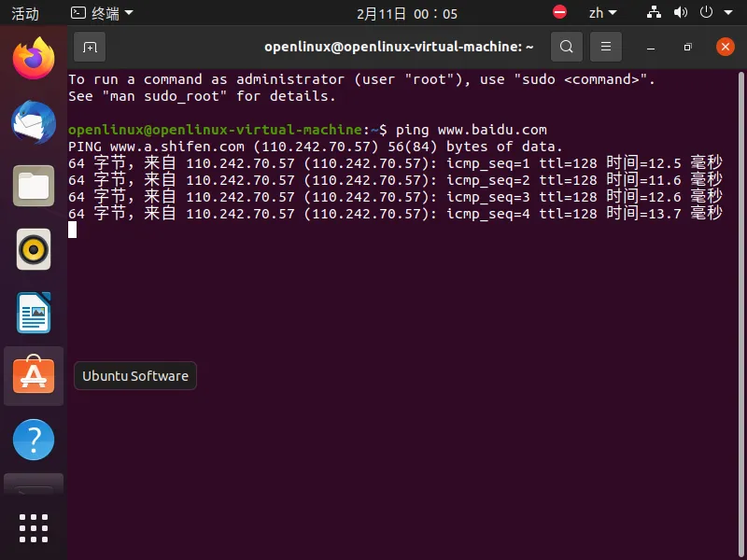
Task: Click the running terminal icon in dock
Action: [34, 483]
